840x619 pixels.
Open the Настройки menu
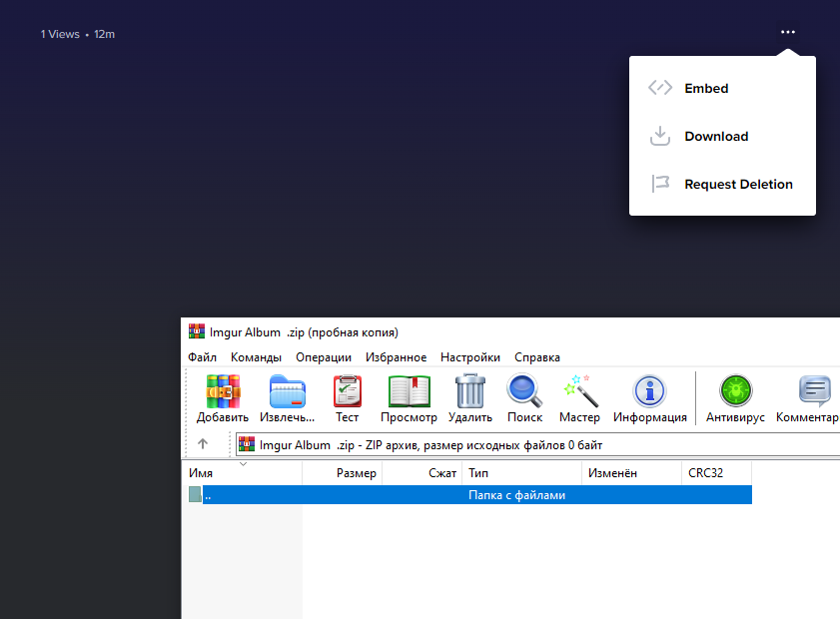[469, 357]
